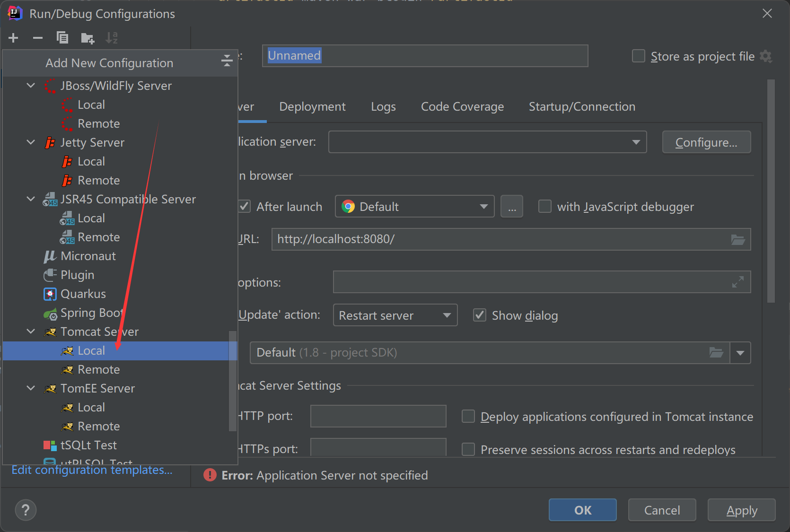Click the VM options input field
Viewport: 790px width, 532px height.
[542, 282]
